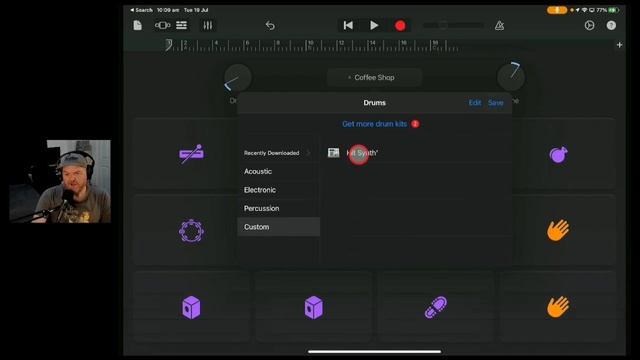Tap the shaker stick drum pad
640x360 pixels.
(191, 154)
